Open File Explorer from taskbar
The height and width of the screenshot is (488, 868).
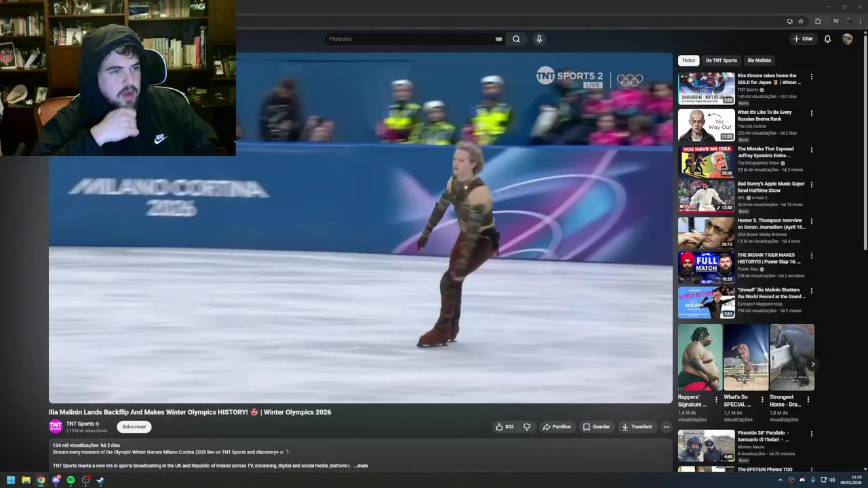click(26, 480)
